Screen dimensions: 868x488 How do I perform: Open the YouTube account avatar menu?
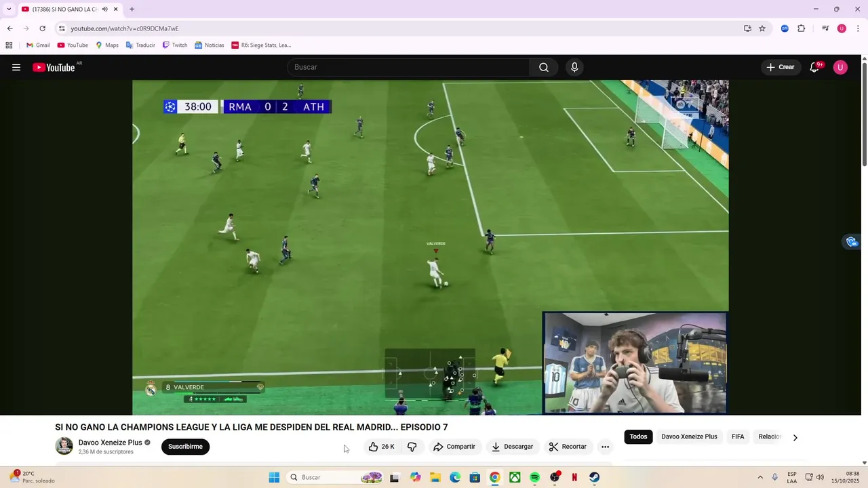point(840,67)
